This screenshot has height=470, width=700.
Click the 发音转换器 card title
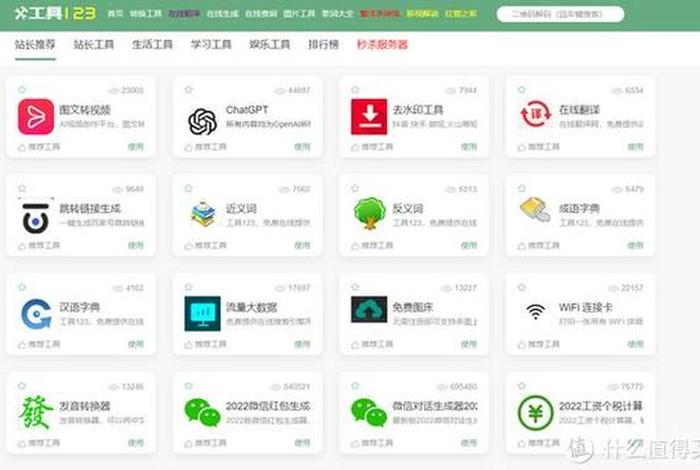pos(85,406)
